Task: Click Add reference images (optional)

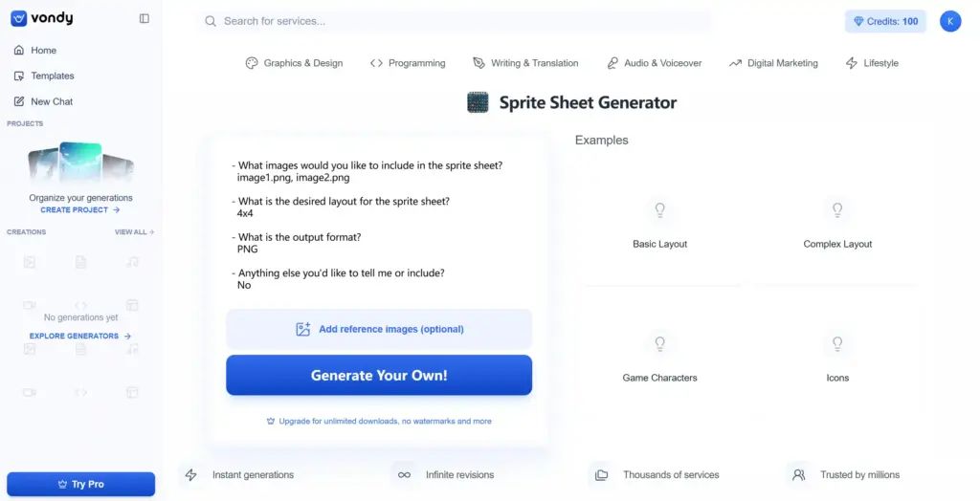Action: [x=379, y=329]
